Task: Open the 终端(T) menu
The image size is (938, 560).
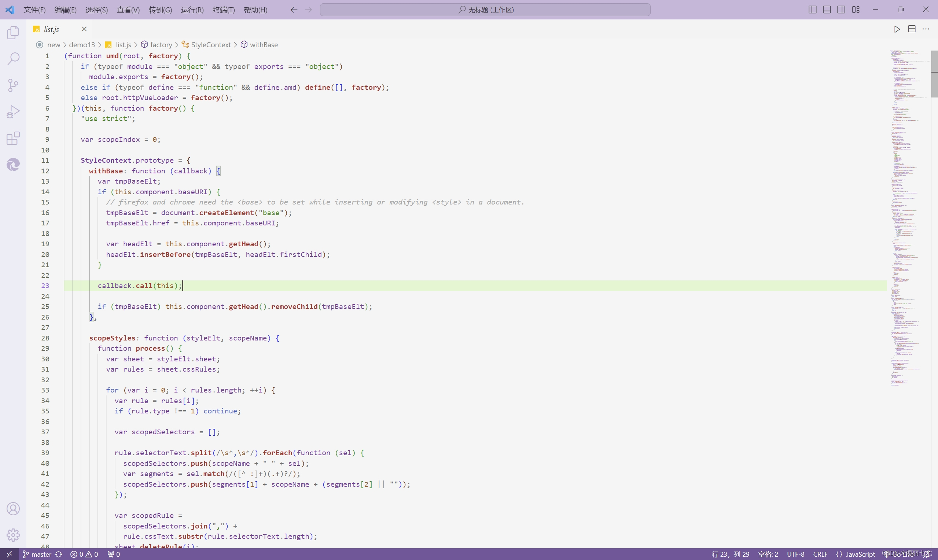Action: click(223, 10)
